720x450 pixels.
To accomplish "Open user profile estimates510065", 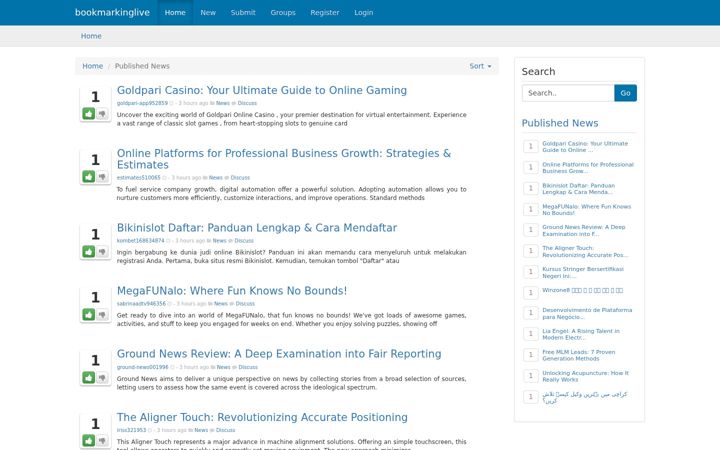I will point(139,178).
